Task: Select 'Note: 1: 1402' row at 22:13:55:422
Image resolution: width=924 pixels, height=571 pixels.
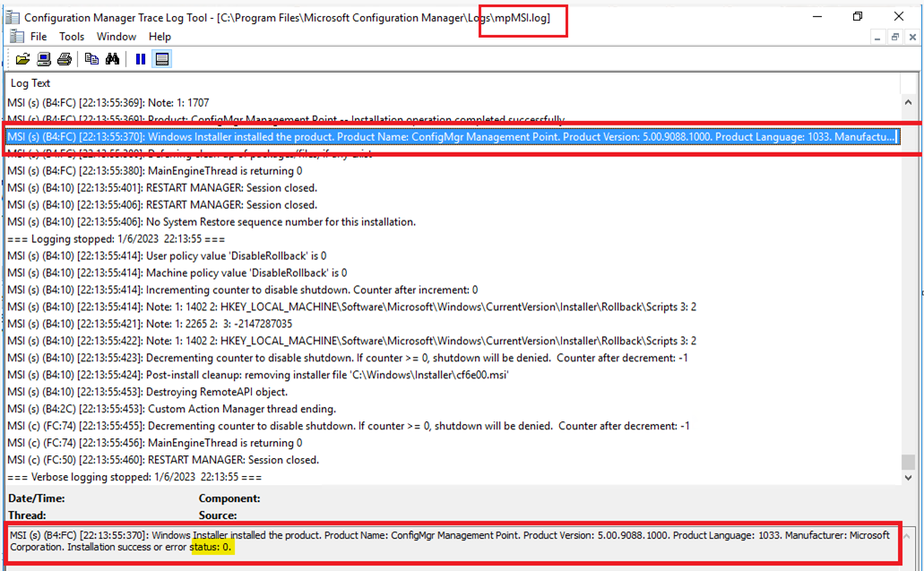Action: click(453, 342)
